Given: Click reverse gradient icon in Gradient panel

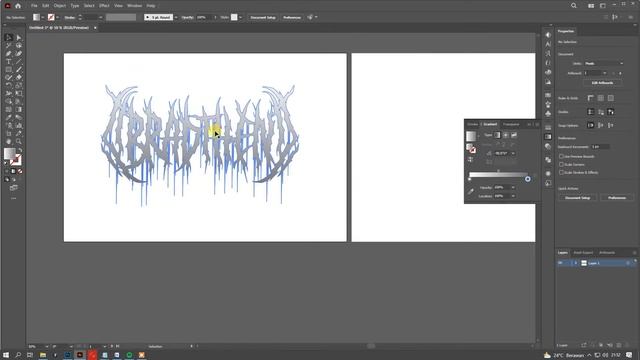Looking at the screenshot, I should (x=471, y=160).
